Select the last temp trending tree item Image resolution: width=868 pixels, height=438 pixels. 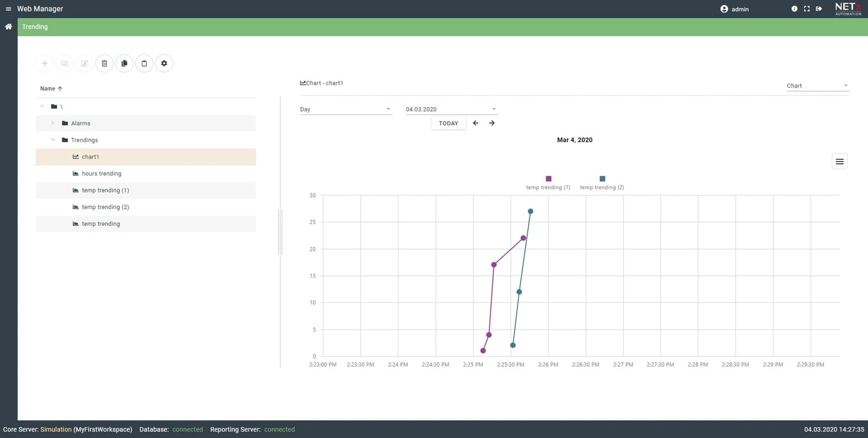(146, 224)
